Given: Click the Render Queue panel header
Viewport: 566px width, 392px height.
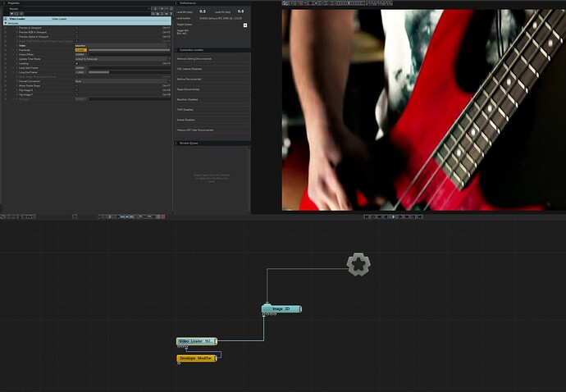Looking at the screenshot, I should [x=213, y=143].
